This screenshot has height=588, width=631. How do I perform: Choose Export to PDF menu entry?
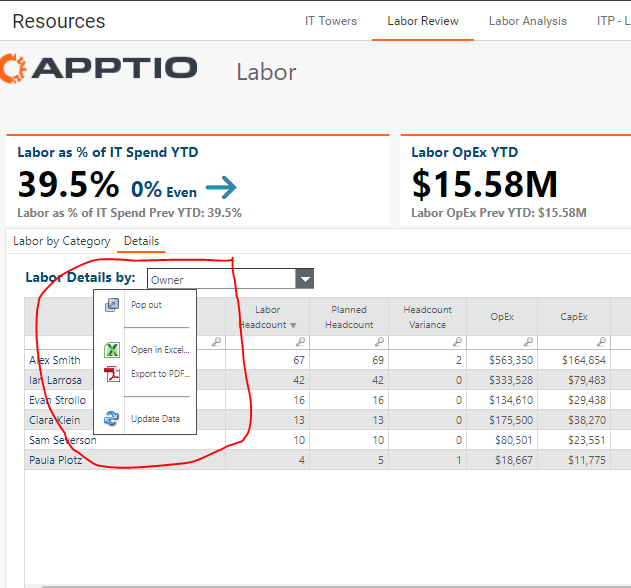[160, 374]
